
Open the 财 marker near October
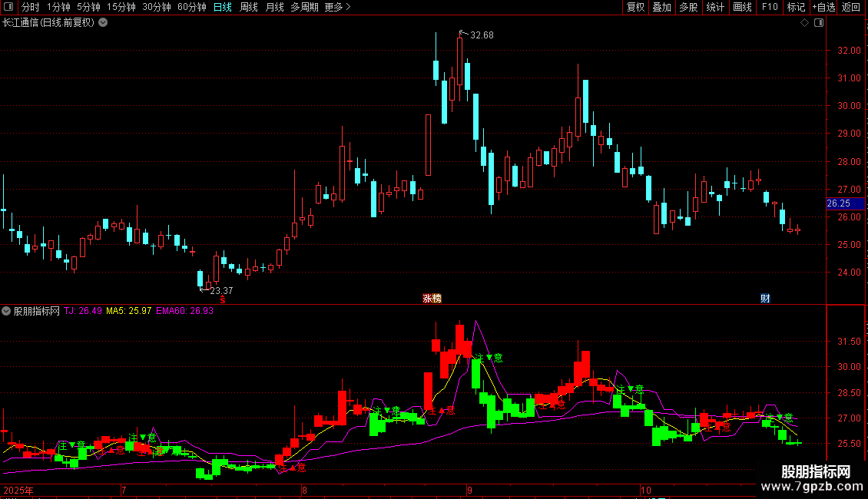(x=765, y=299)
